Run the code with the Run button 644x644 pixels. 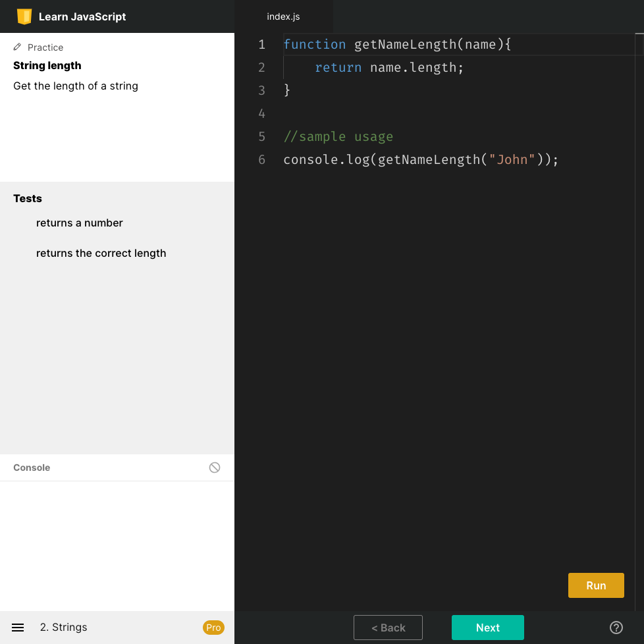(x=595, y=585)
